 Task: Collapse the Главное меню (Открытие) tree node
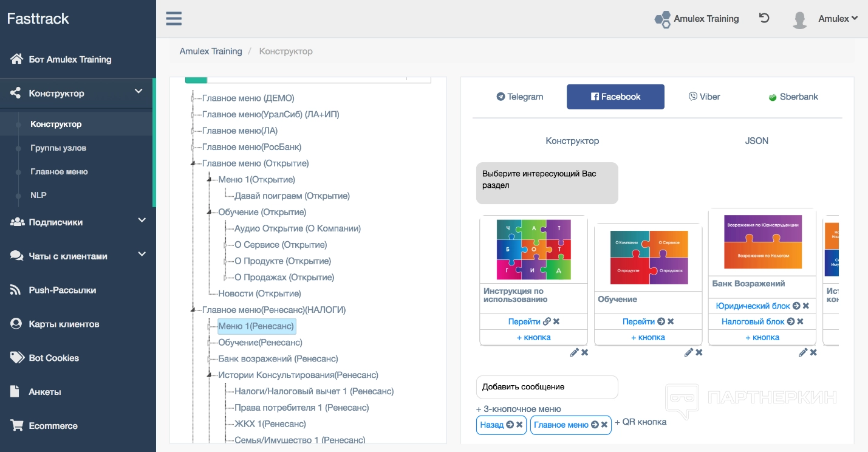tap(193, 163)
